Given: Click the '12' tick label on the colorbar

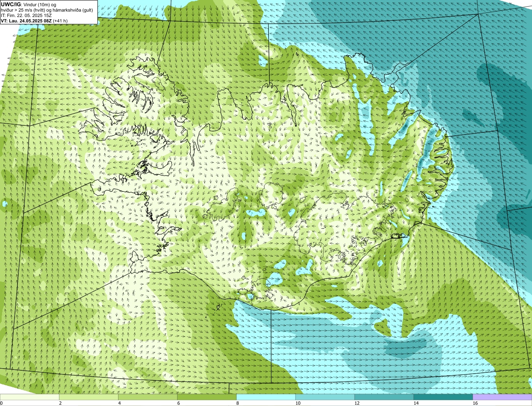Looking at the screenshot, I should click(x=357, y=403).
